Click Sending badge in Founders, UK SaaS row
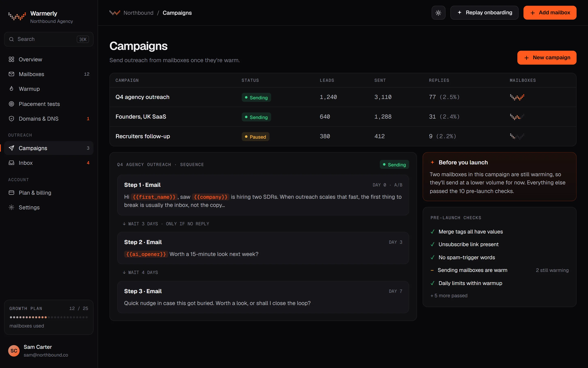The image size is (588, 368). pos(256,117)
